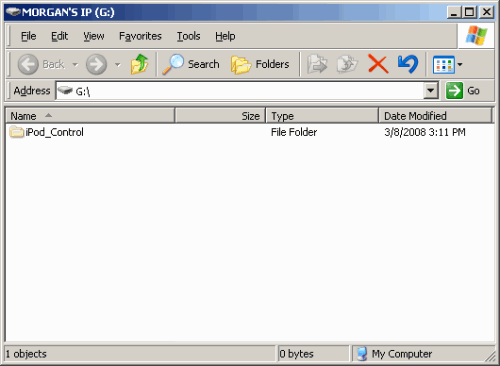Click the '1 objects' status bar text
500x366 pixels.
26,354
